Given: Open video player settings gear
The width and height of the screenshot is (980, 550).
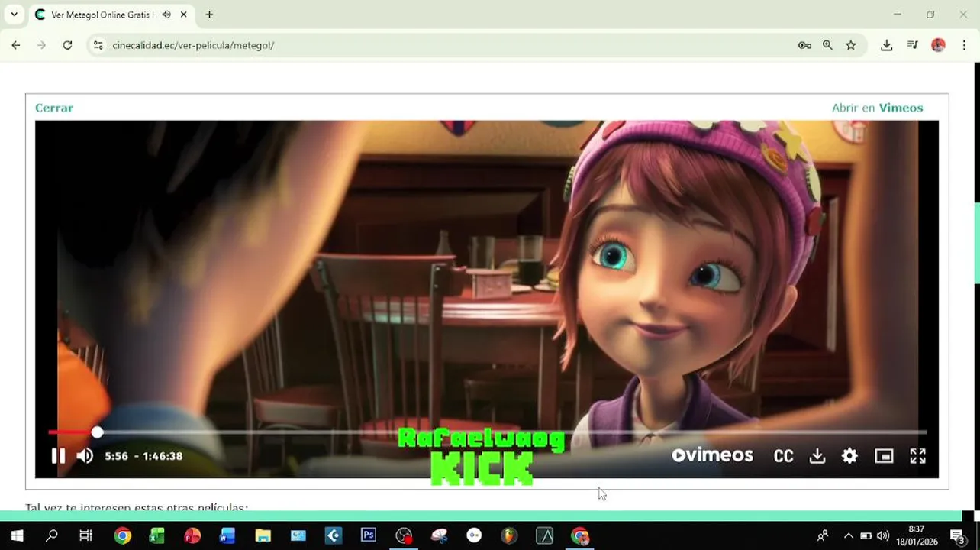Looking at the screenshot, I should (x=849, y=456).
